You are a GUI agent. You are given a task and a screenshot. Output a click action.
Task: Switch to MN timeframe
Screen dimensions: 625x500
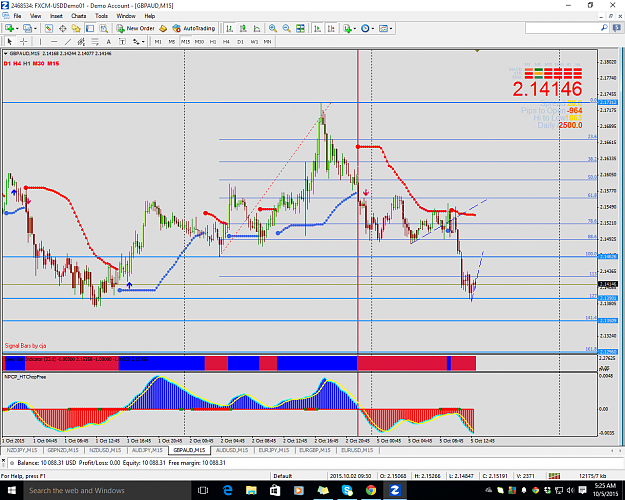pos(267,41)
